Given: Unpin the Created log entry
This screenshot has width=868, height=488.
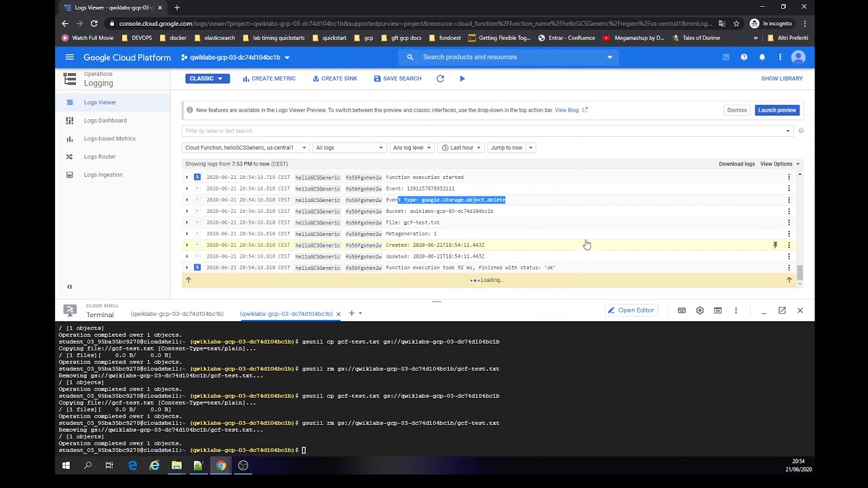Looking at the screenshot, I should (x=775, y=245).
